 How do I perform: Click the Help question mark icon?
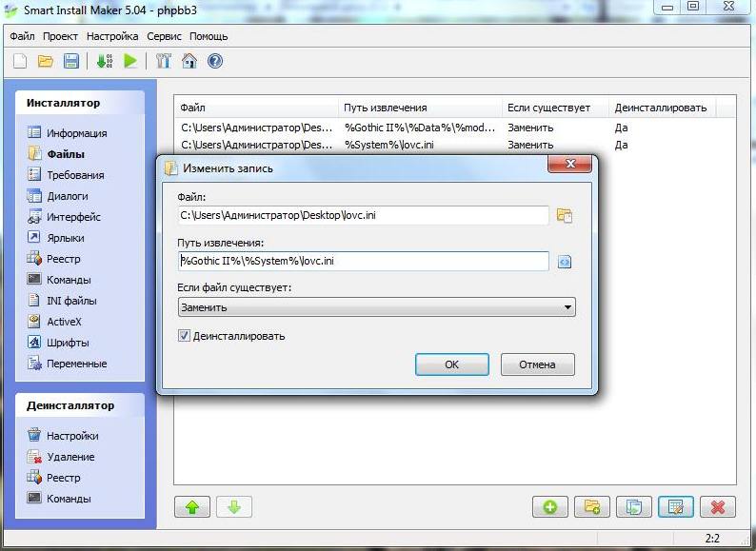[x=215, y=61]
